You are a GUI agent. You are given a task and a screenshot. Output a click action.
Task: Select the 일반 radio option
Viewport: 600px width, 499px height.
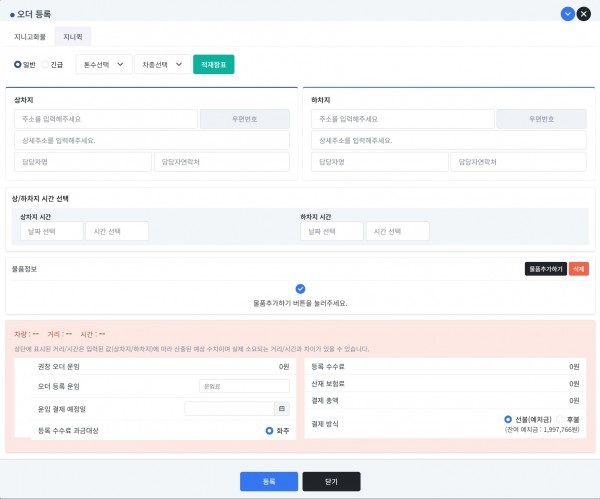coord(18,64)
